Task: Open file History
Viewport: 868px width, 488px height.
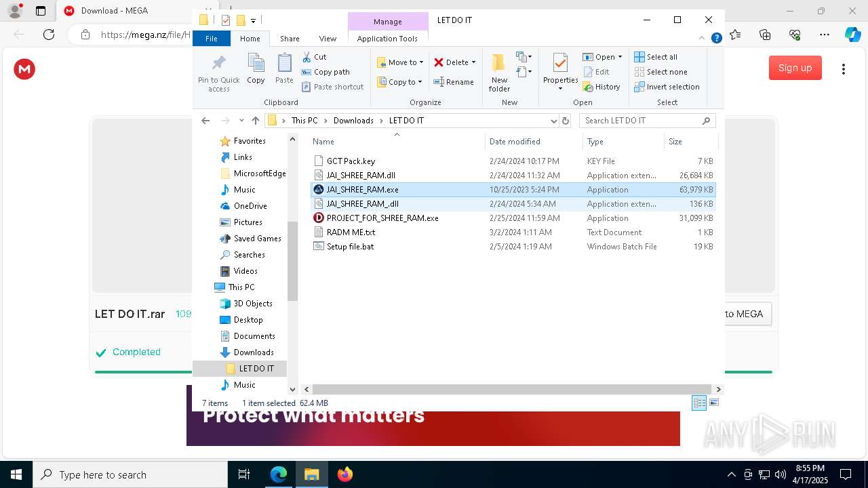Action: (601, 87)
